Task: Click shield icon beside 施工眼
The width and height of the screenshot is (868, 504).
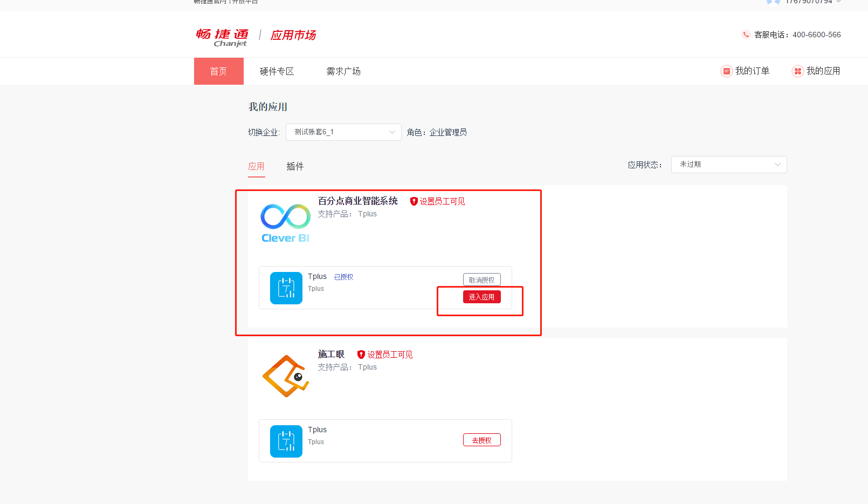Action: coord(361,355)
